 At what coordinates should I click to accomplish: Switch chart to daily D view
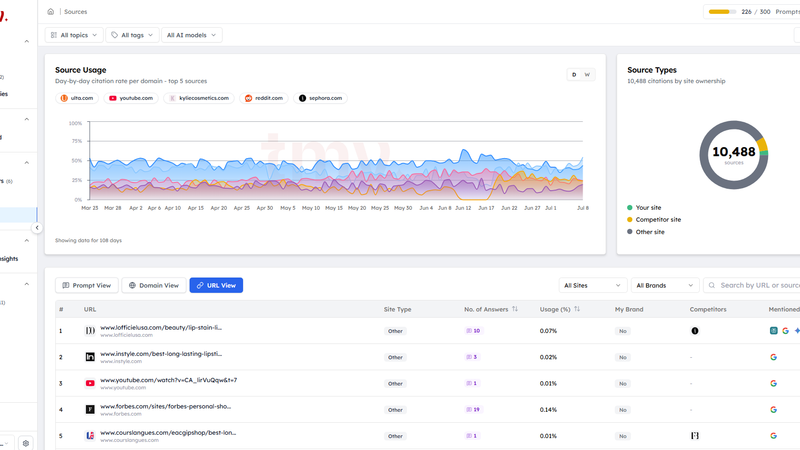pos(574,74)
